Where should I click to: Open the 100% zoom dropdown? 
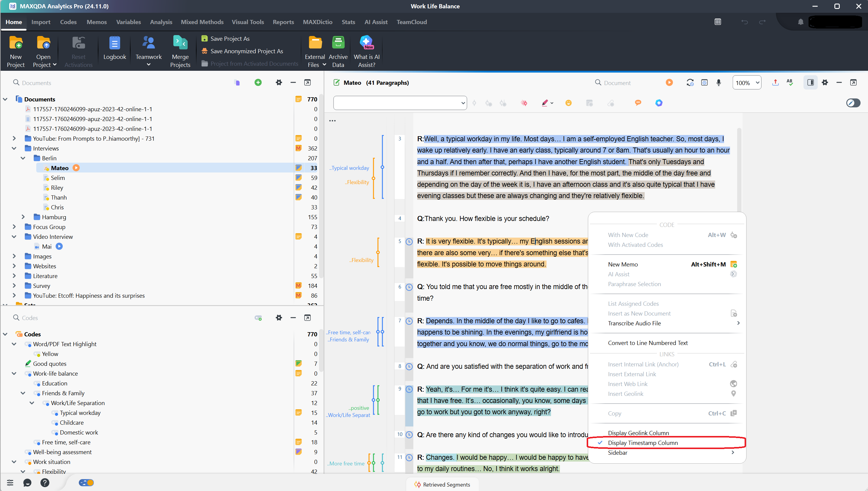747,83
